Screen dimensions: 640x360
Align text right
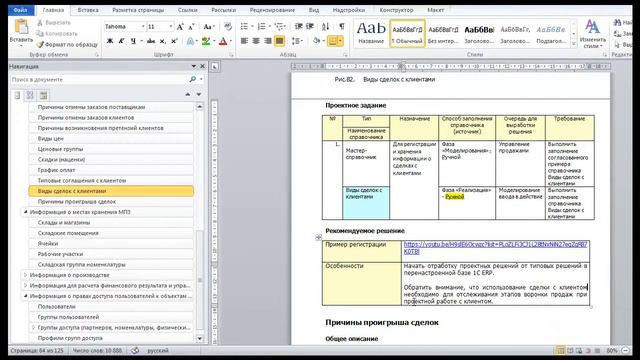tap(268, 41)
